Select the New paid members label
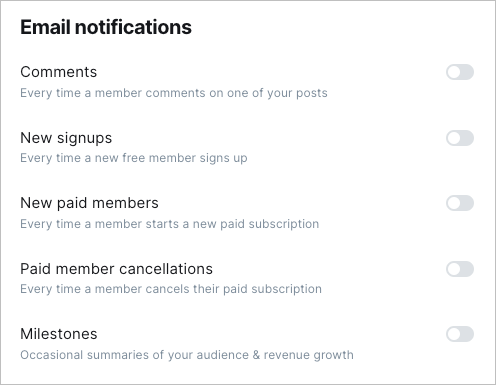 pos(89,203)
